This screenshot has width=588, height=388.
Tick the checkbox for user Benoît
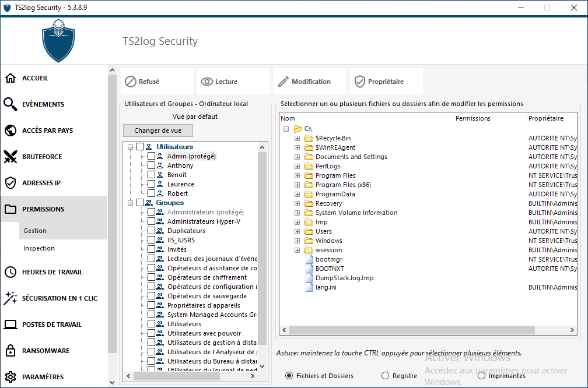pos(151,175)
